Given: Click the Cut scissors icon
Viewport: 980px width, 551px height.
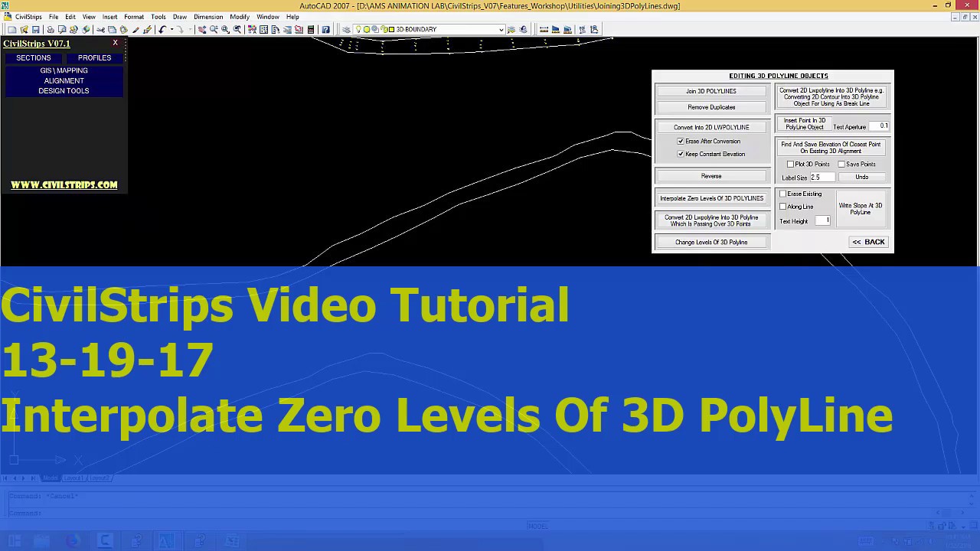Looking at the screenshot, I should (100, 30).
